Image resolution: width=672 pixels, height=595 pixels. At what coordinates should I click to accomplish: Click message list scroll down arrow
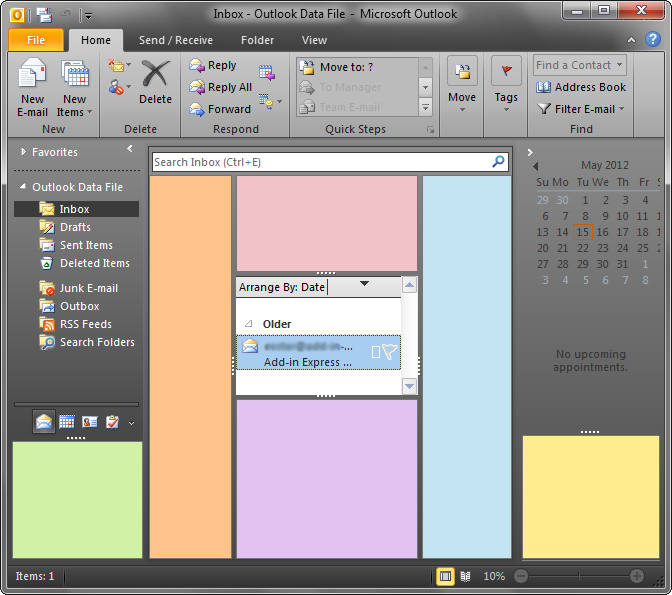point(409,386)
